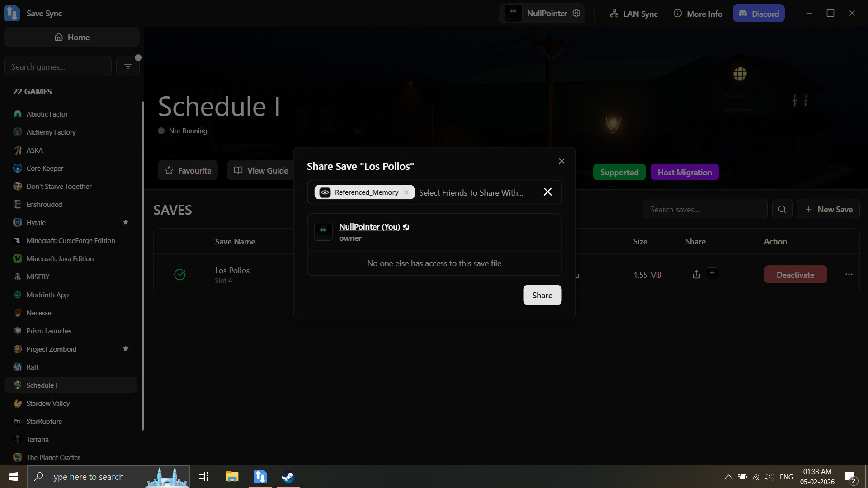The image size is (868, 488).
Task: Open the LAN Sync panel
Action: [633, 14]
